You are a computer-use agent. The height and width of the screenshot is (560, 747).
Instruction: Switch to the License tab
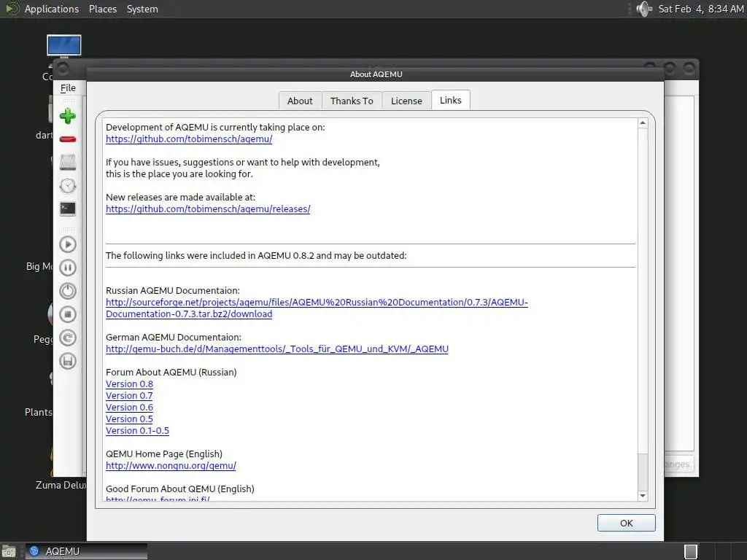click(406, 101)
